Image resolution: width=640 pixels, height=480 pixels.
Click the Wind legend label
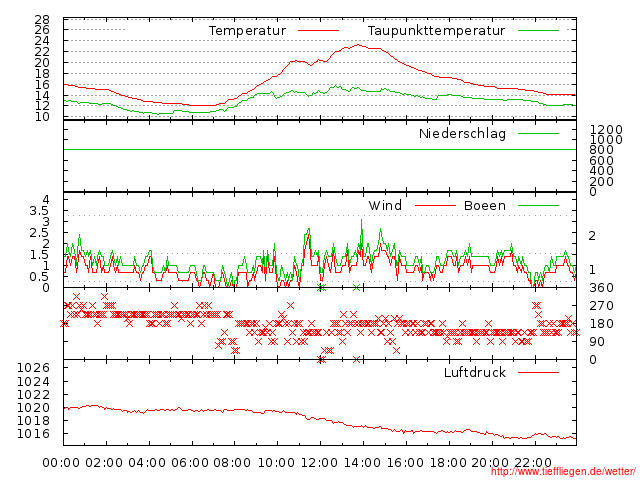pos(385,205)
